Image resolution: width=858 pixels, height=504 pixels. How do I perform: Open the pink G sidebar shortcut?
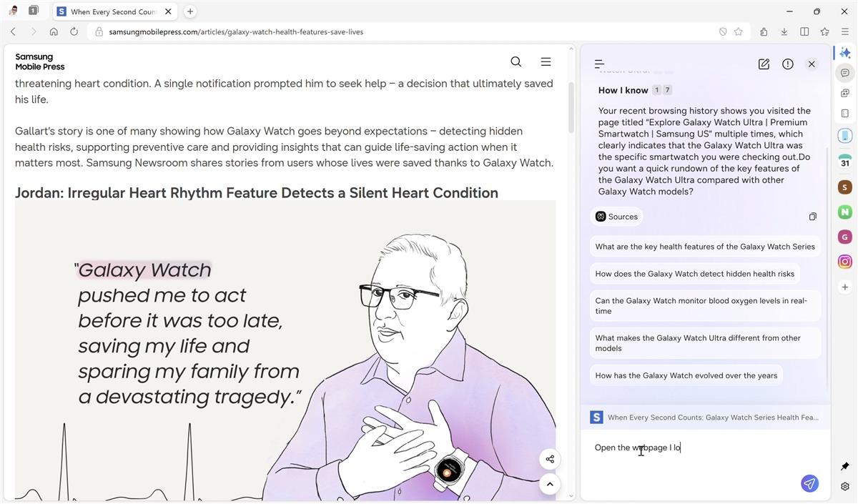point(844,237)
